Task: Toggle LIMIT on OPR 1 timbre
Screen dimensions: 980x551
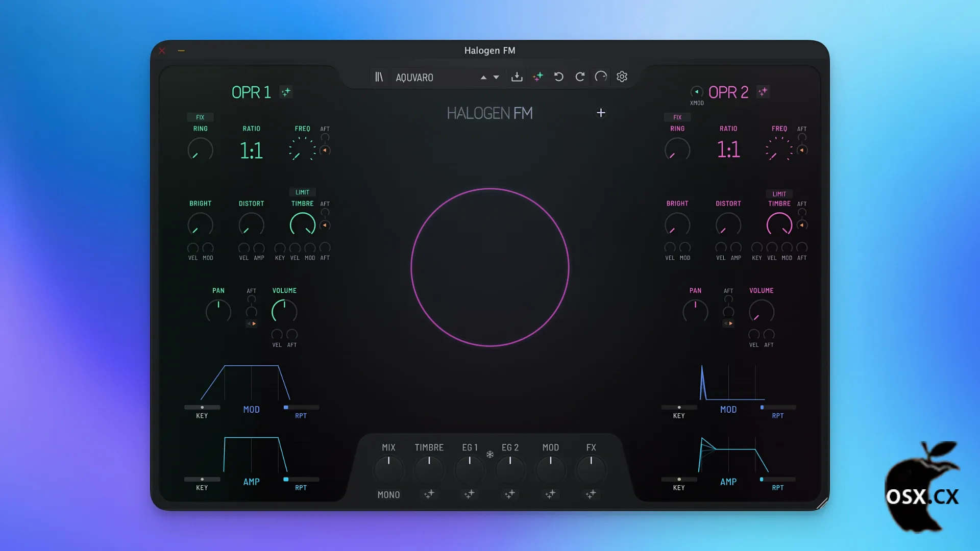Action: (302, 192)
